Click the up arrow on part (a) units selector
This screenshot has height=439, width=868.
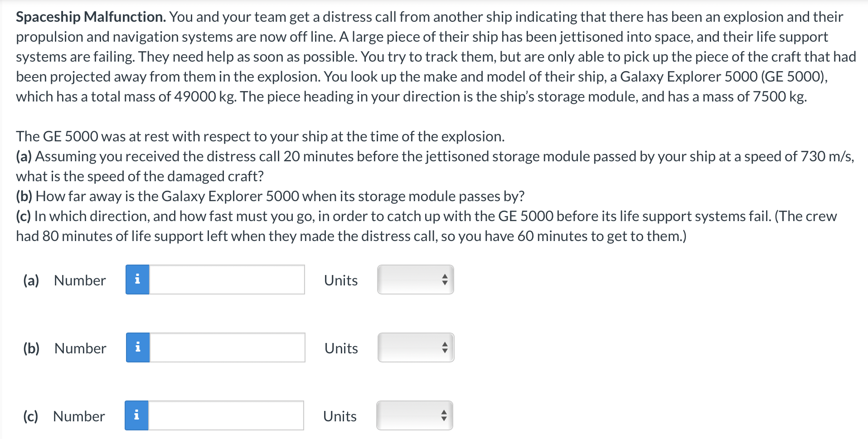tap(445, 277)
